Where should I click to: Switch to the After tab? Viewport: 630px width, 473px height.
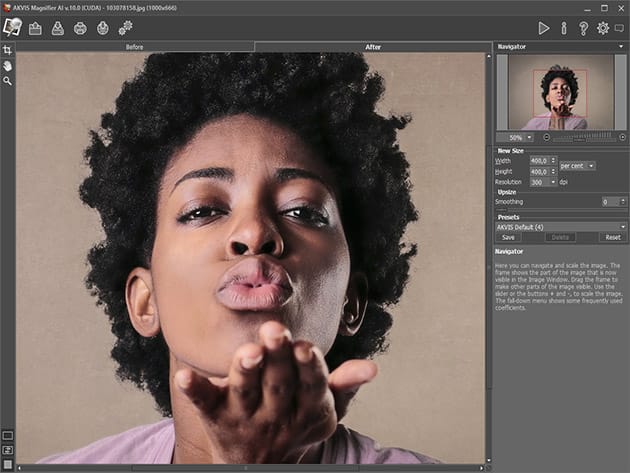(373, 47)
